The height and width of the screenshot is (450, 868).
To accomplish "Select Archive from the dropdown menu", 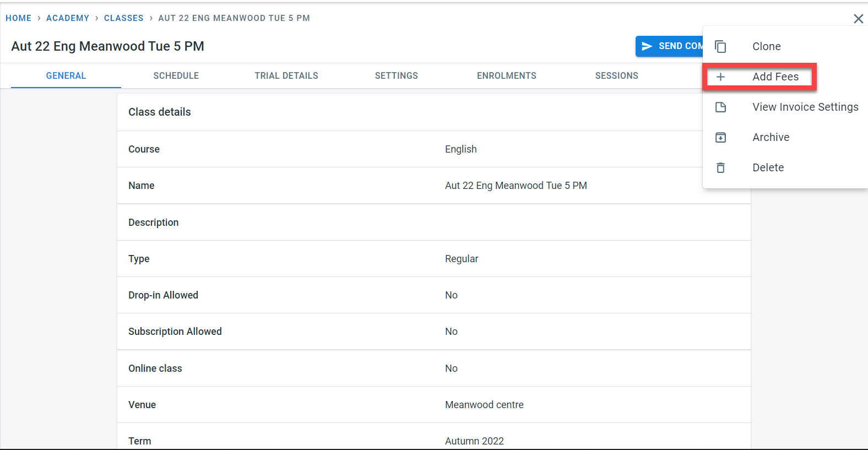I will pyautogui.click(x=771, y=138).
